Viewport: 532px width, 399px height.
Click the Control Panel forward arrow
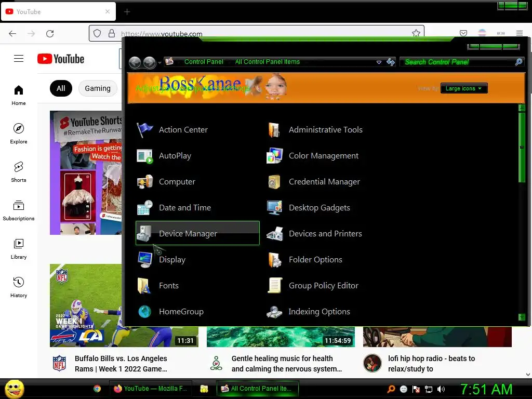pos(149,62)
